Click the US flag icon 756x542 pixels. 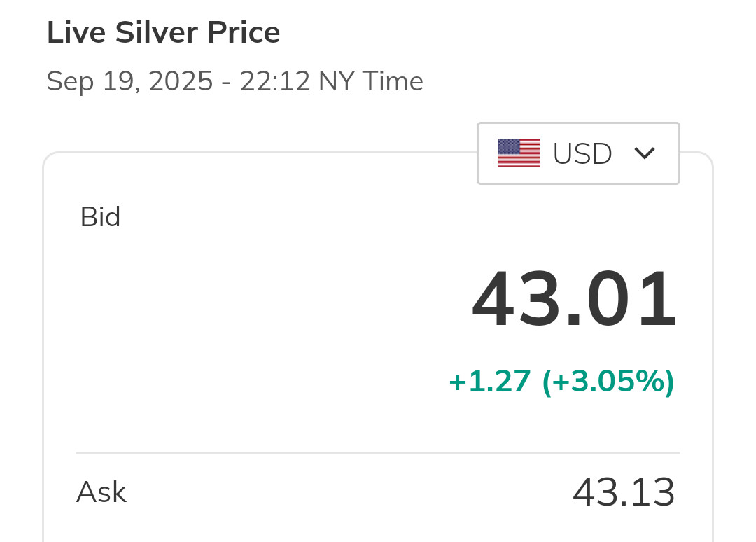click(519, 153)
